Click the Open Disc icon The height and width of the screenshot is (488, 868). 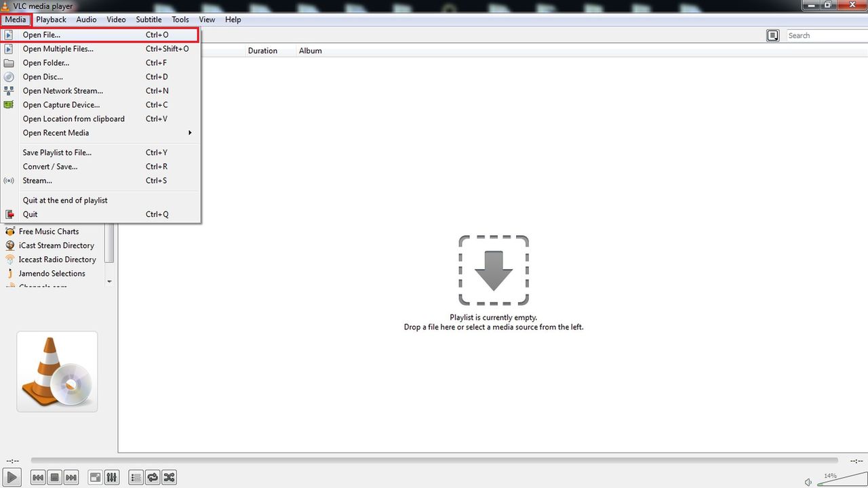9,77
